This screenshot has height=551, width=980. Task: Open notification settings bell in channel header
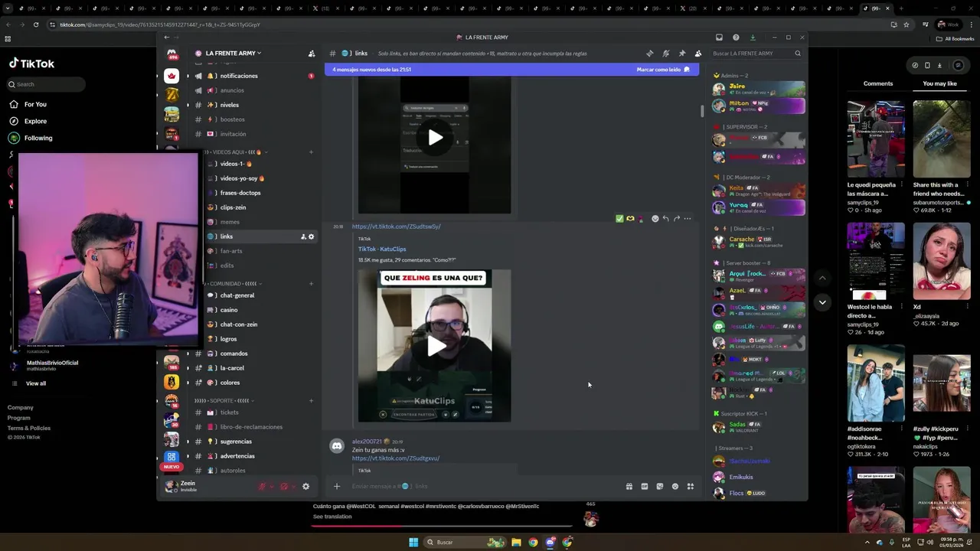coord(665,54)
